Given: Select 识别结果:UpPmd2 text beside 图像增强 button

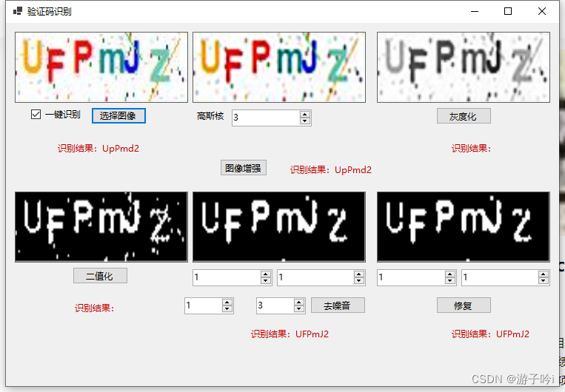Looking at the screenshot, I should click(331, 170).
